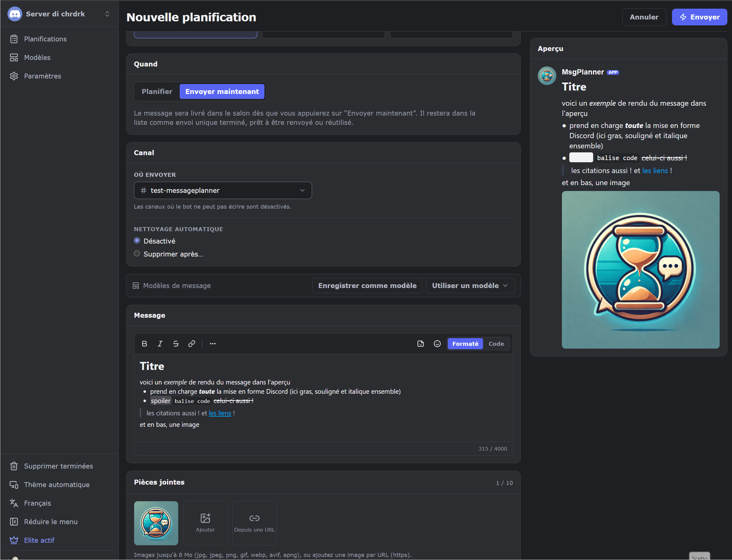Switch editor to Formaté mode
The image size is (732, 560).
465,344
